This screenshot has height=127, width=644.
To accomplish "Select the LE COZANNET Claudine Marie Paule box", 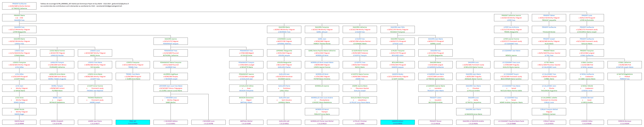I will click(x=511, y=122).
